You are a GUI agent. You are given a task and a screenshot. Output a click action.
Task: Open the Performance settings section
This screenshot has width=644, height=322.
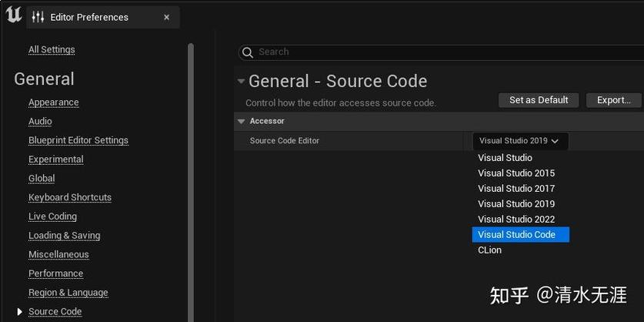point(55,273)
